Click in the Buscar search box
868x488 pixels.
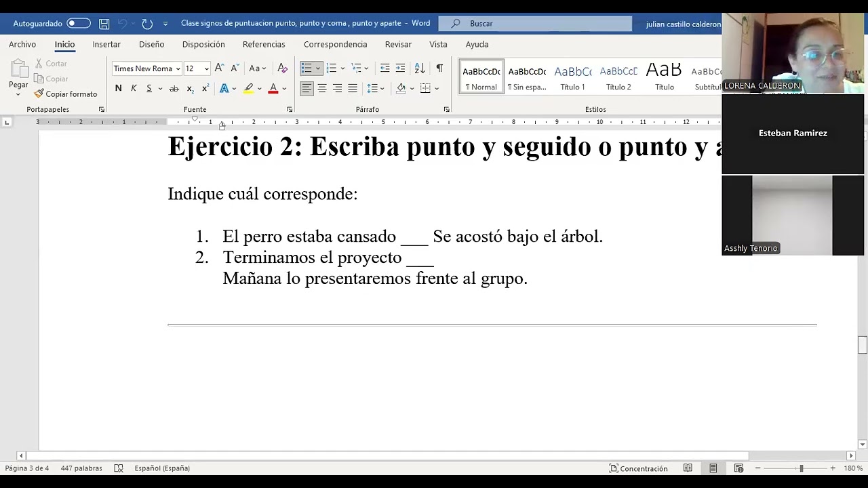tap(535, 24)
